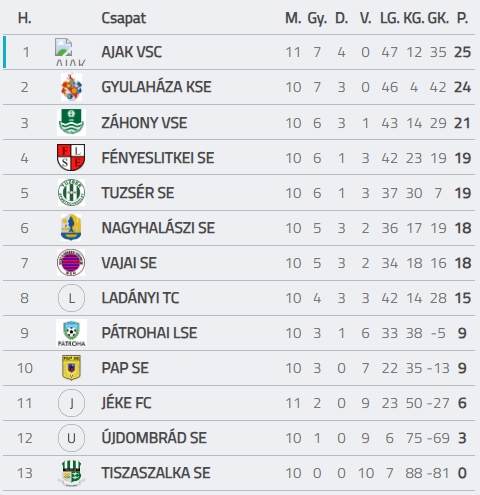Click the Nagyhalászi SE crest icon
The image size is (480, 495).
[x=71, y=227]
